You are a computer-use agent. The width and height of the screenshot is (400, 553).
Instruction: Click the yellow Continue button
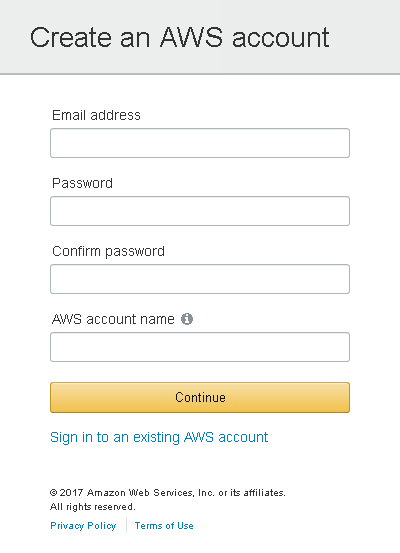(x=200, y=397)
